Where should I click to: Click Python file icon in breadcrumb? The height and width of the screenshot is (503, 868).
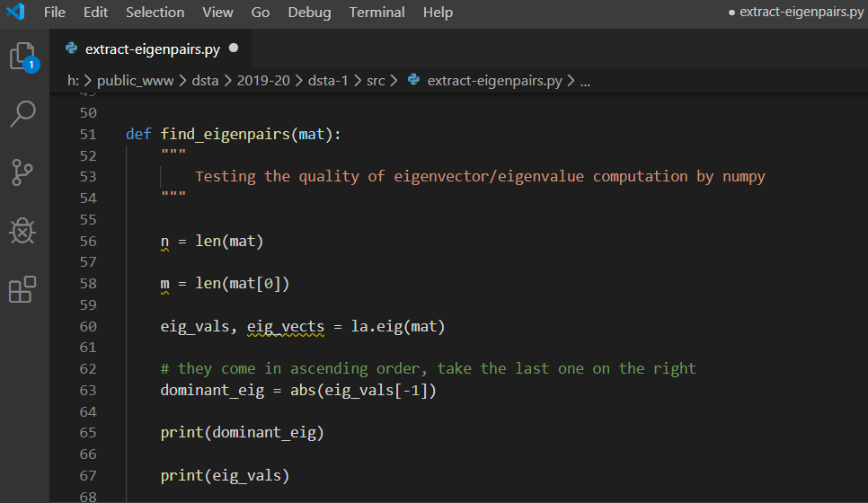pyautogui.click(x=413, y=80)
